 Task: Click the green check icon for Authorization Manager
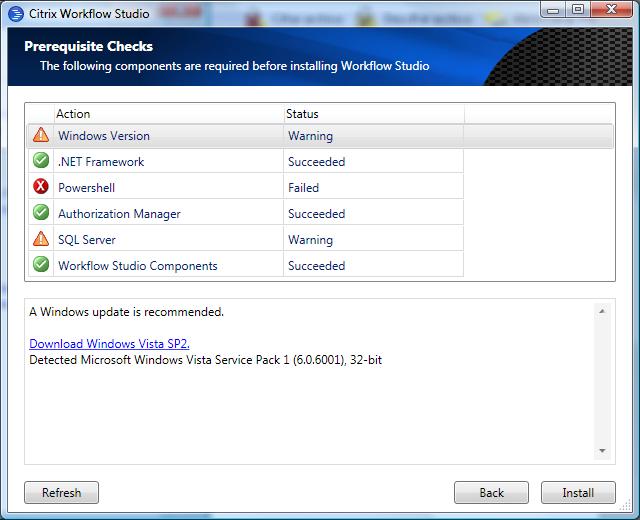pos(41,213)
